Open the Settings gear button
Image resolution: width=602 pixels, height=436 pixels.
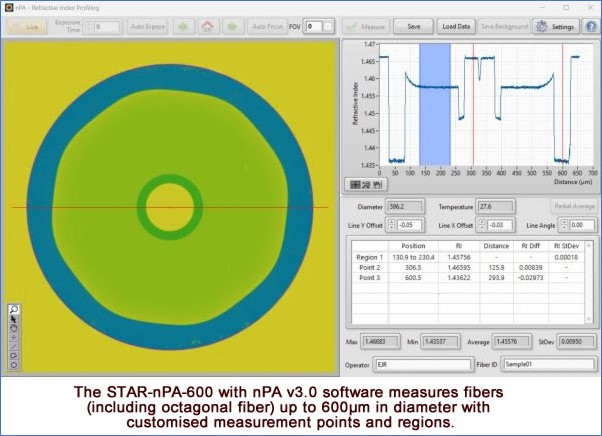click(556, 26)
